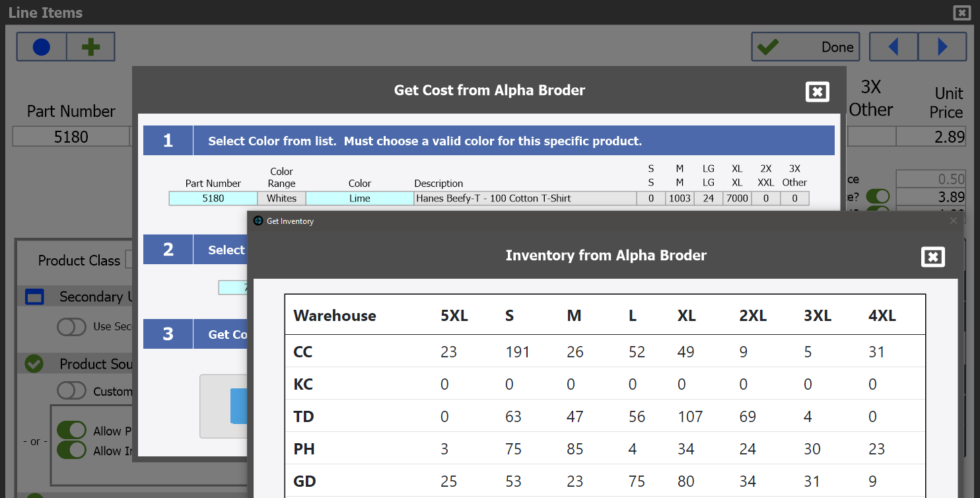This screenshot has height=498, width=980.
Task: Click the Whites color range cell
Action: (281, 197)
